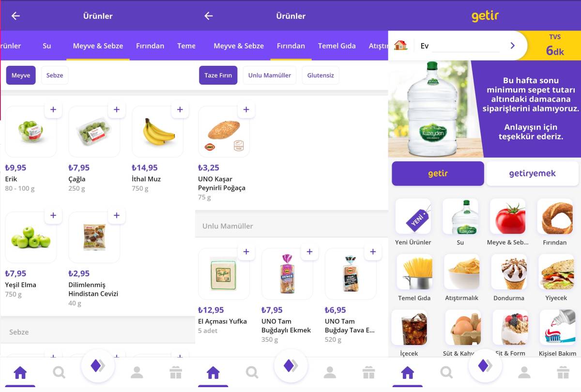Add İthal Muz bananas using plus icon
Screen dimensions: 581x392
(x=180, y=110)
